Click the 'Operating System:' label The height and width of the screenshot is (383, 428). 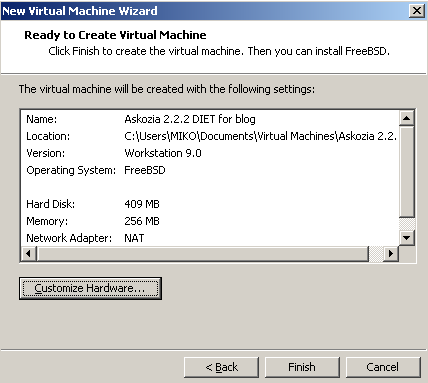(x=71, y=170)
